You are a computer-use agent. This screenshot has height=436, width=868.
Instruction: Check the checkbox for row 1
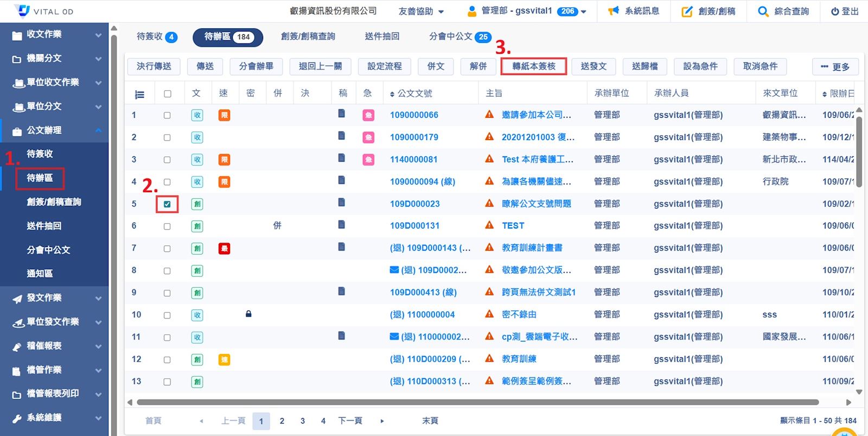pyautogui.click(x=167, y=115)
